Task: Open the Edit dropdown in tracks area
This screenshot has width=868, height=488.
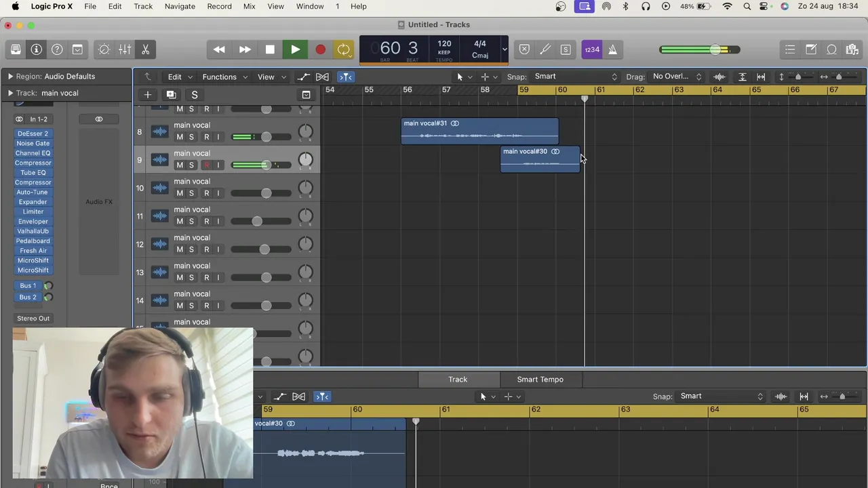Action: click(180, 77)
